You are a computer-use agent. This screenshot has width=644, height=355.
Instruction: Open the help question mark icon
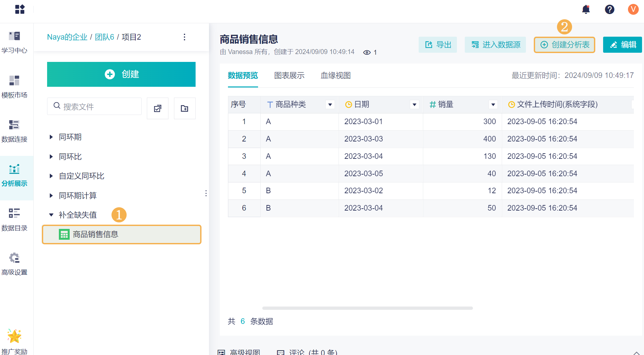[609, 9]
